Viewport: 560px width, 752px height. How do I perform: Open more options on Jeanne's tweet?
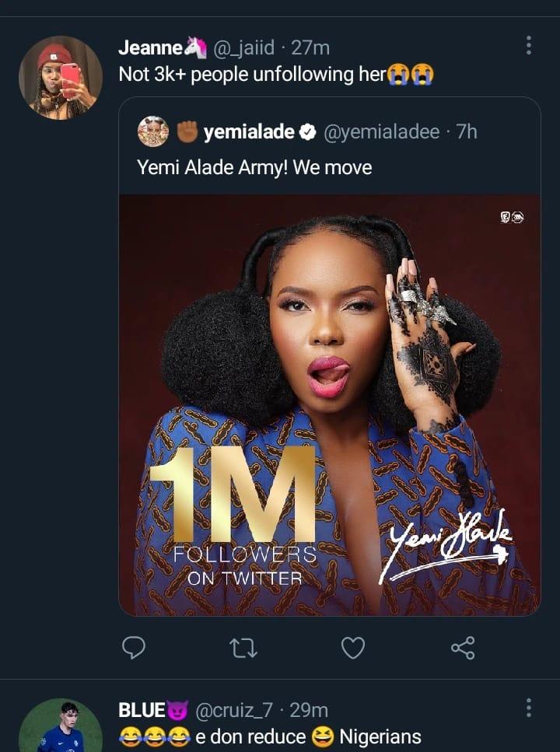529,45
